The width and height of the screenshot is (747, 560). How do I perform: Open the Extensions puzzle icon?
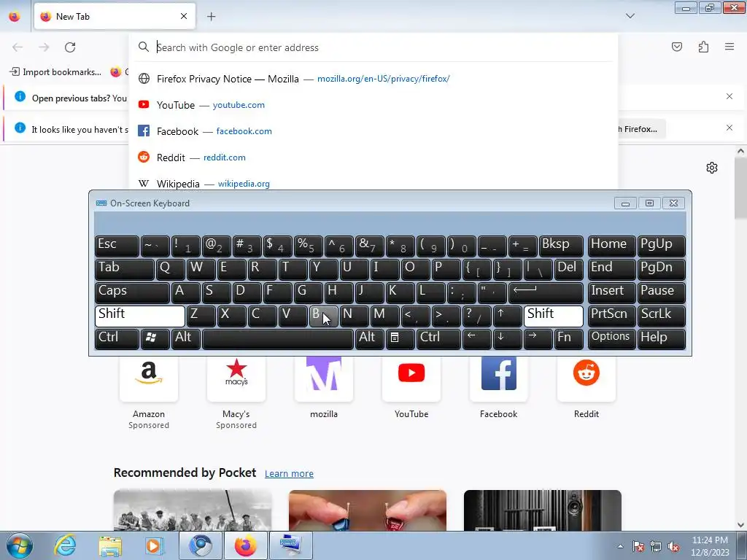[x=703, y=47]
